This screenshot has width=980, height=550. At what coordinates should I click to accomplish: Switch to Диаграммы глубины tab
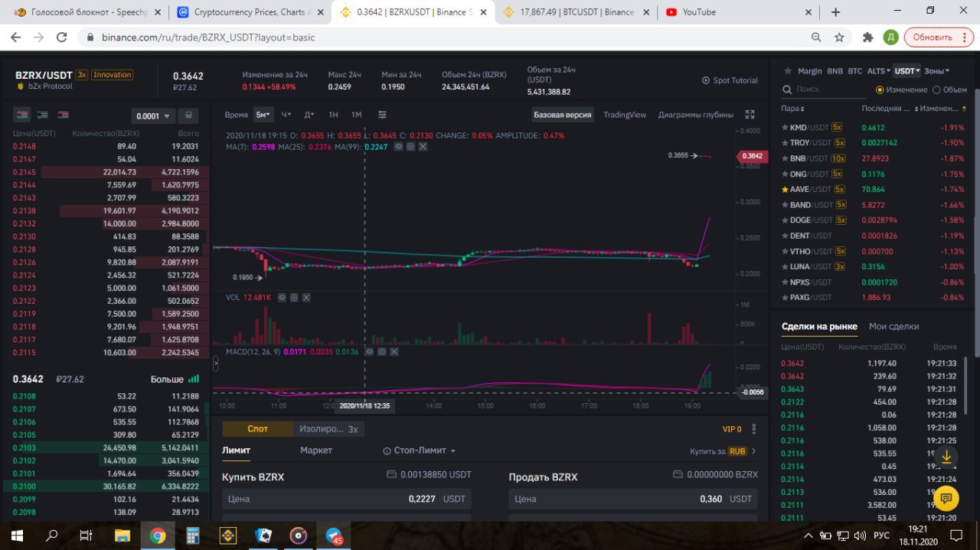click(x=695, y=115)
